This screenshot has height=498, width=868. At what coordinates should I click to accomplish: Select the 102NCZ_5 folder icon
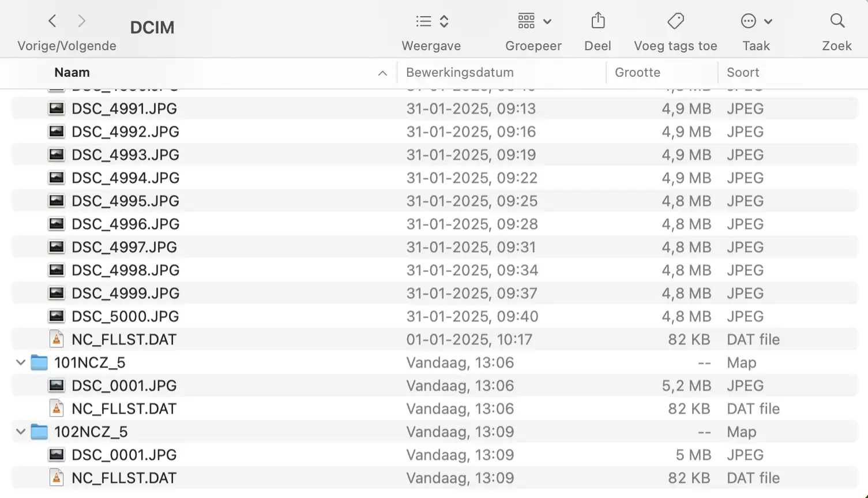coord(39,432)
